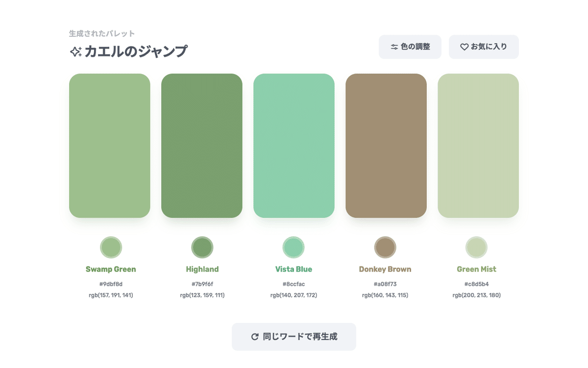Image resolution: width=588 pixels, height=368 pixels.
Task: Select the large Swamp Green color card
Action: click(x=110, y=146)
